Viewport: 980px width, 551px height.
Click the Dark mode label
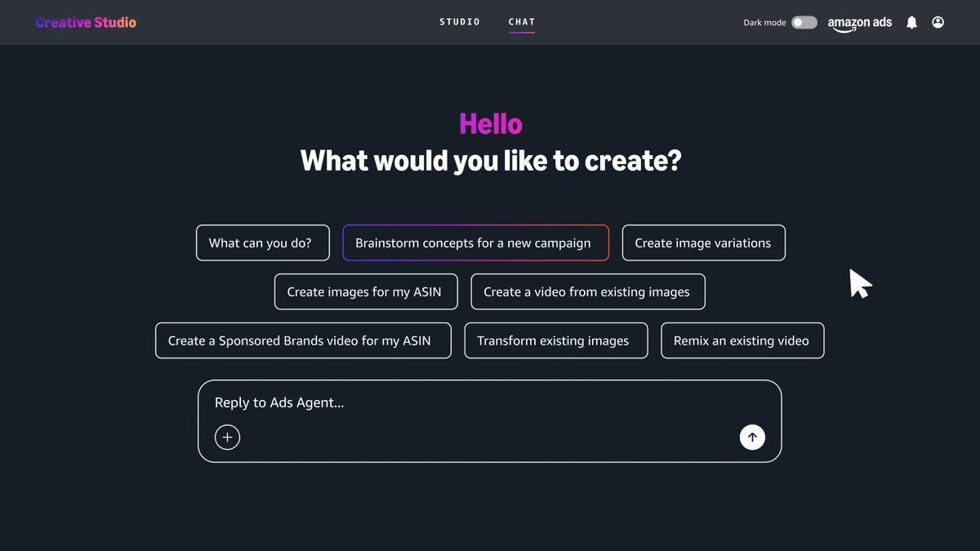click(762, 22)
